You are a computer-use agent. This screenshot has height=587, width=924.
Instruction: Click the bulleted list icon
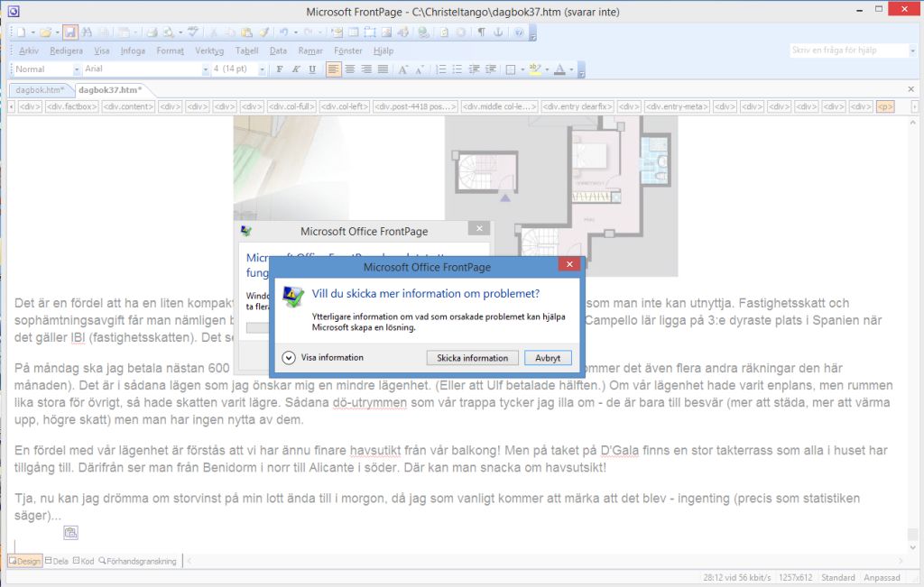[457, 69]
